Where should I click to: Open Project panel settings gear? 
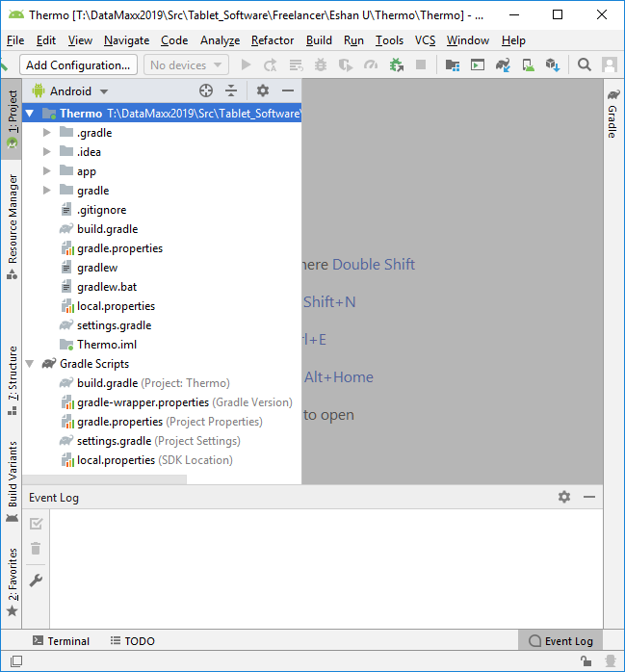coord(263,90)
